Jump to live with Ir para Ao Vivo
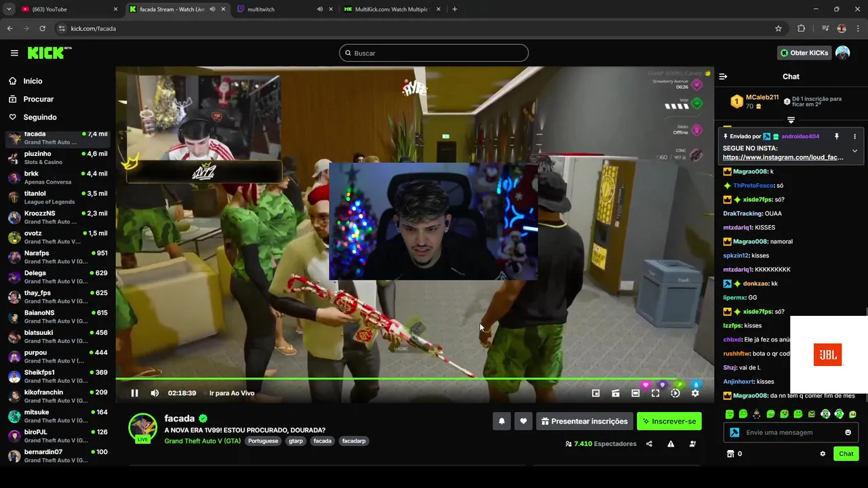 [x=232, y=393]
